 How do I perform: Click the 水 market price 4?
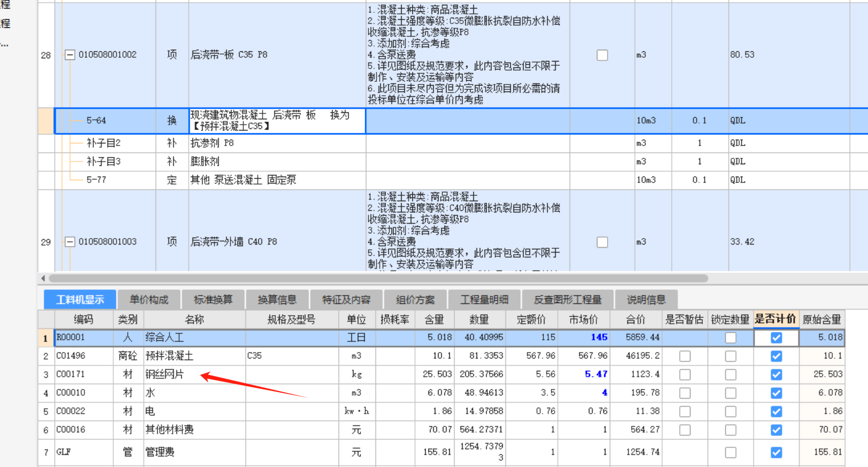click(x=583, y=393)
